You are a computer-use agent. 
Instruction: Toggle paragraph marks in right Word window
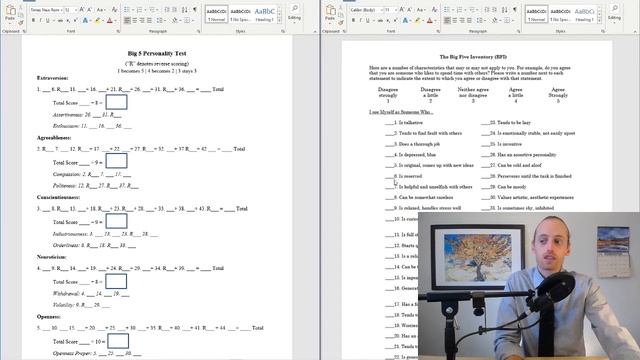pyautogui.click(x=515, y=9)
